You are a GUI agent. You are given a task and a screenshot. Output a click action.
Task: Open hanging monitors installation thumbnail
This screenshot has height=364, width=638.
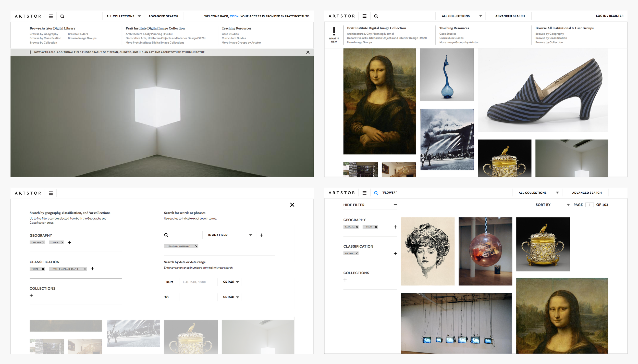click(x=456, y=323)
